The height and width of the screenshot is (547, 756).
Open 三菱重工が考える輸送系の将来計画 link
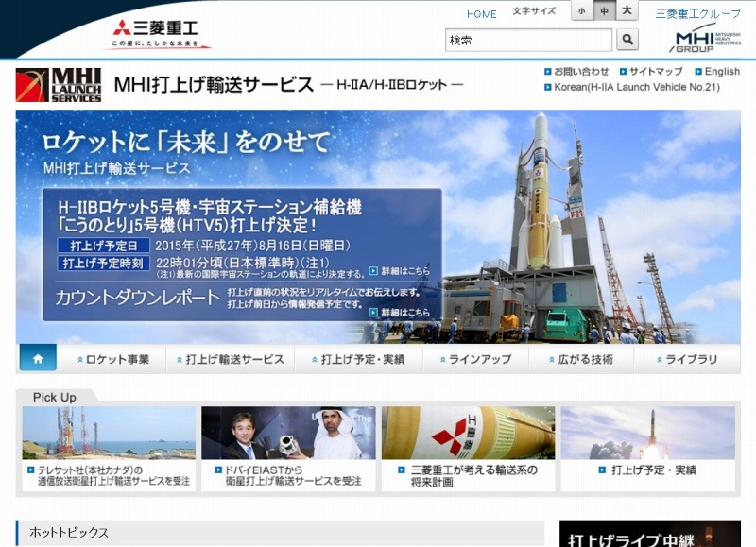[x=468, y=476]
